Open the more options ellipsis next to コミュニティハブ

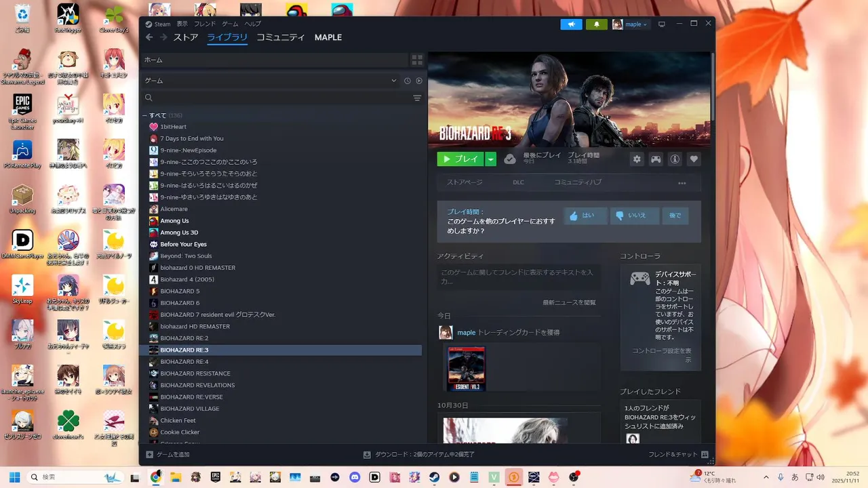(x=682, y=183)
